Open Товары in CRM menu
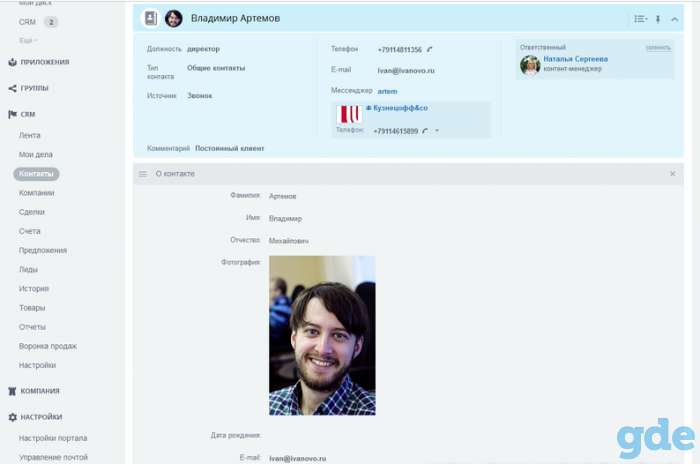 click(x=32, y=308)
